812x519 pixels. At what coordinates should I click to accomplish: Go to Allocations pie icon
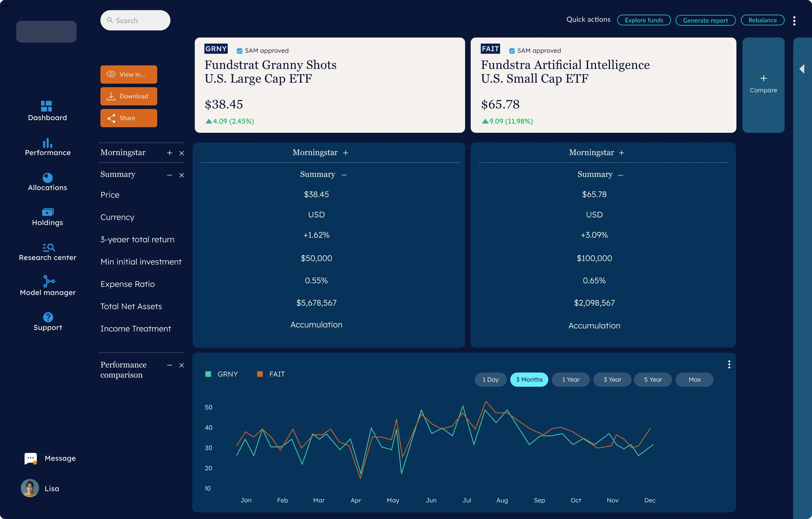47,178
